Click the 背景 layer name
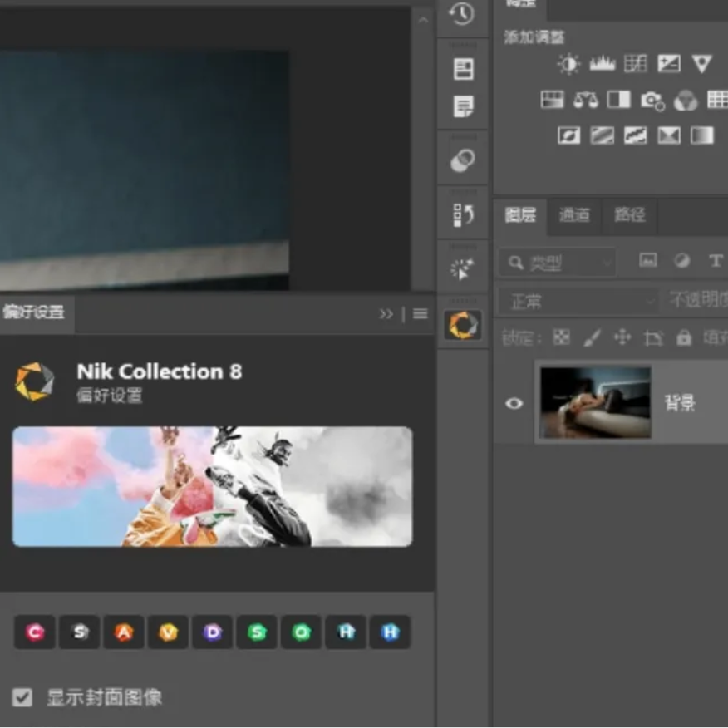This screenshot has width=728, height=728. point(680,402)
